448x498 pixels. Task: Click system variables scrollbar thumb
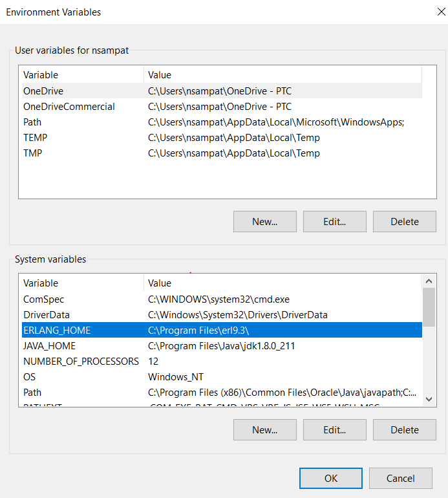pos(429,307)
